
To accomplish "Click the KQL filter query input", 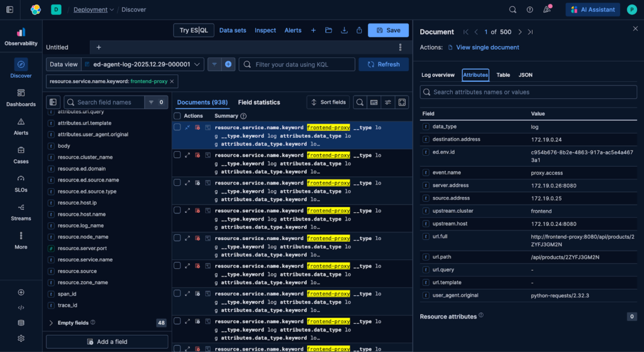I will pos(297,64).
